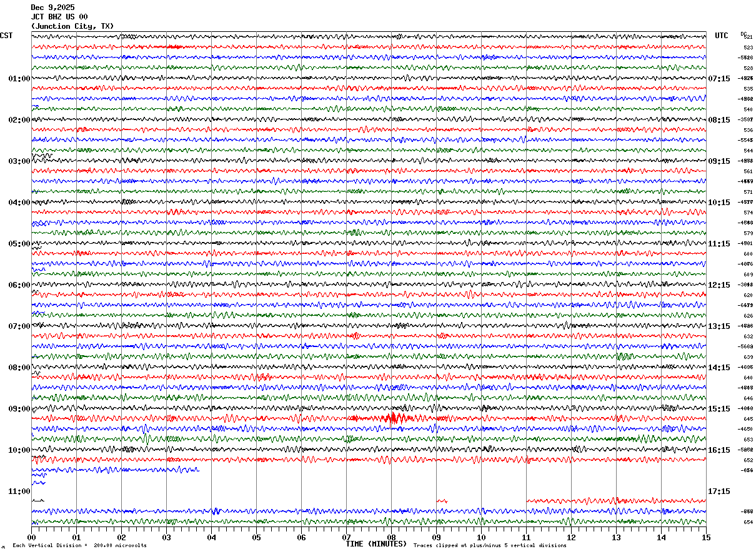Click the 17:15 UTC time label
Image resolution: width=756 pixels, height=554 pixels.
click(x=719, y=491)
